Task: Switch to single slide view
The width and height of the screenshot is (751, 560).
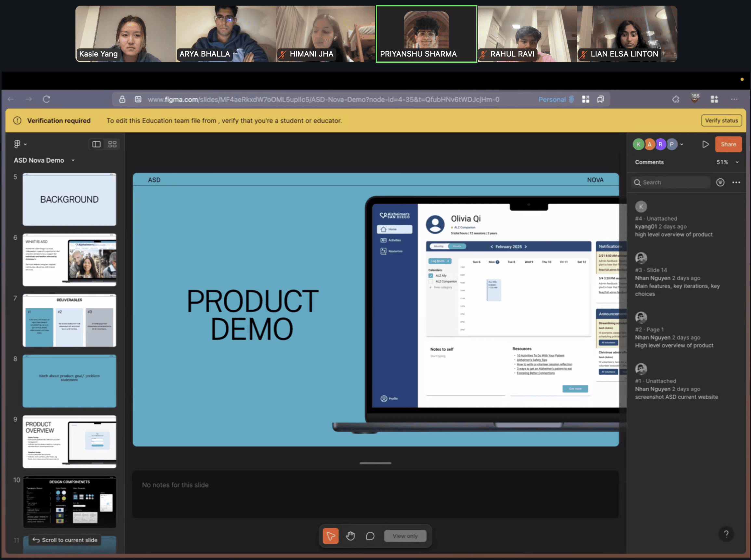Action: [x=97, y=144]
